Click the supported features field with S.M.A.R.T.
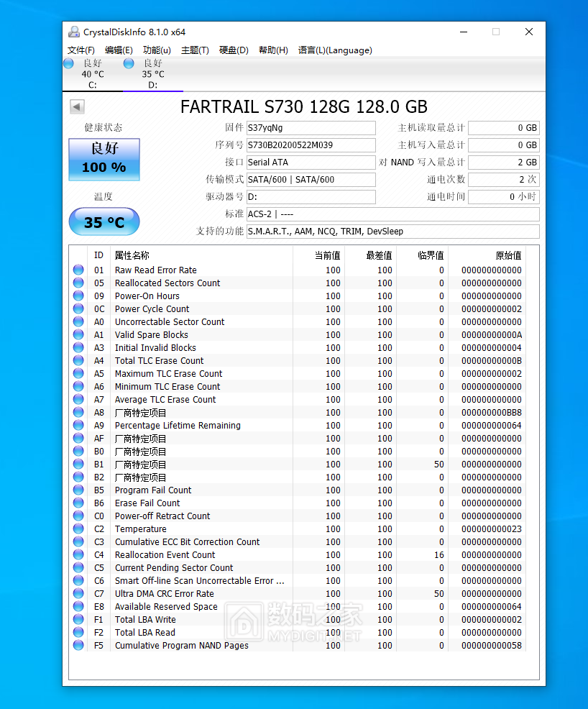588x709 pixels. point(392,232)
